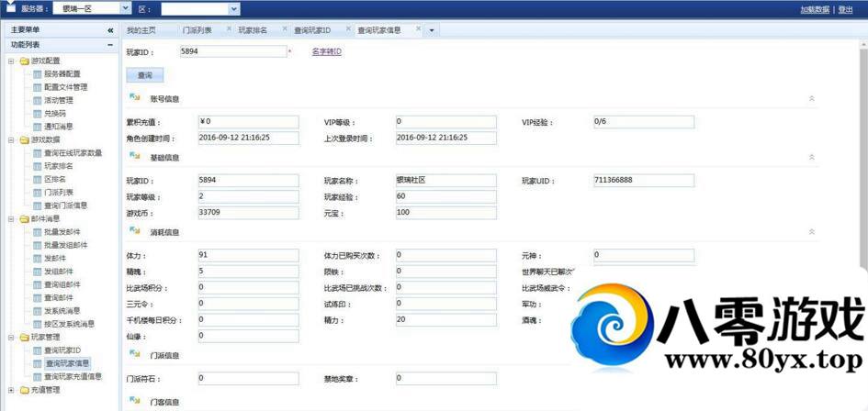This screenshot has height=411, width=868.
Task: Collapse the 功能列表 panel
Action: point(110,45)
